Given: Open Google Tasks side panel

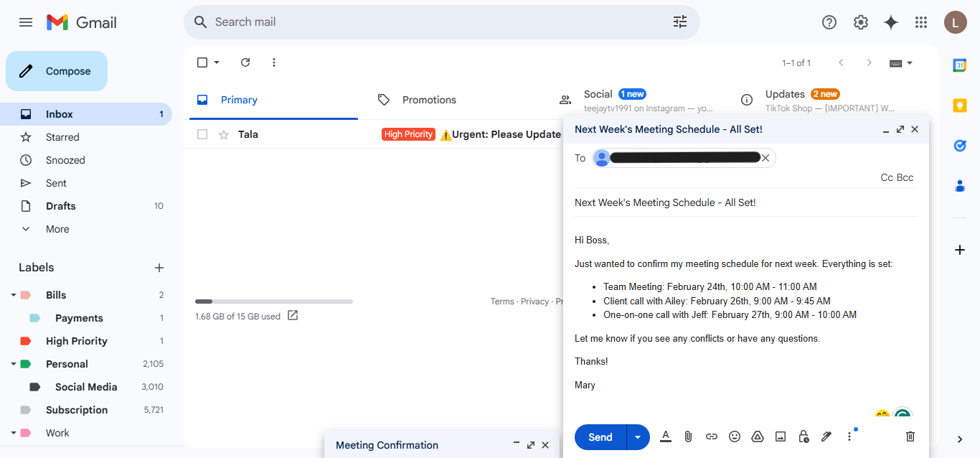Looking at the screenshot, I should tap(960, 146).
